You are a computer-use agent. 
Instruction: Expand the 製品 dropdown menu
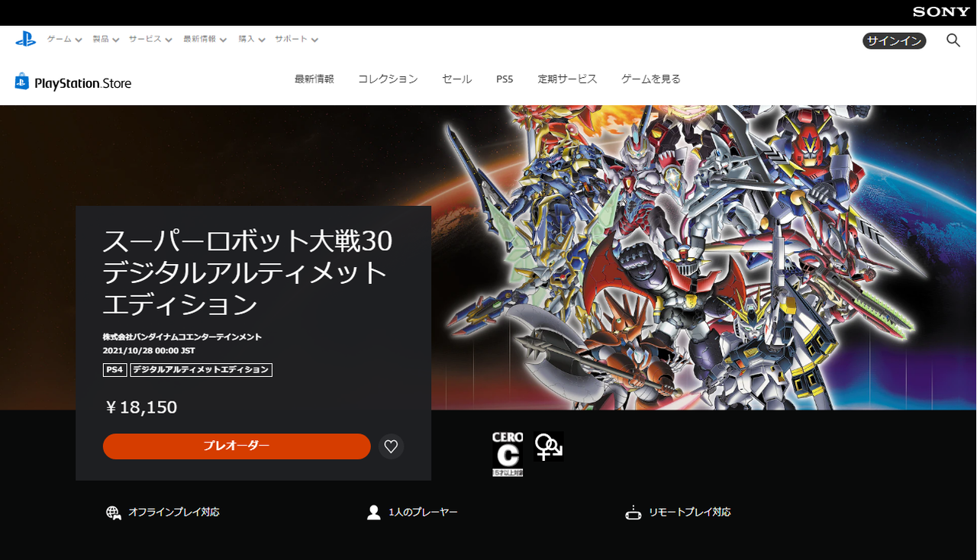[106, 39]
